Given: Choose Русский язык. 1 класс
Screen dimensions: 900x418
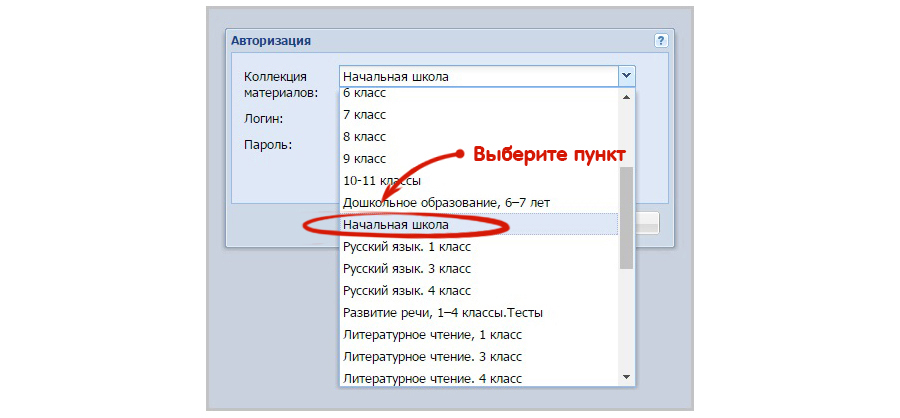Looking at the screenshot, I should (x=406, y=247).
